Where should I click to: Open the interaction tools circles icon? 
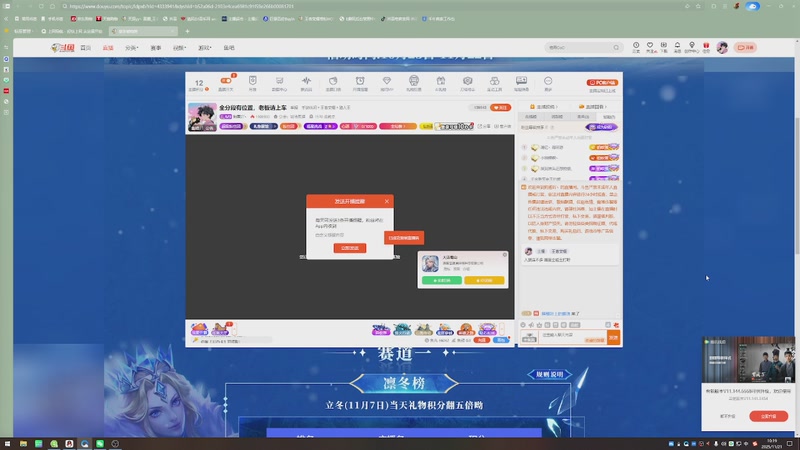[494, 81]
